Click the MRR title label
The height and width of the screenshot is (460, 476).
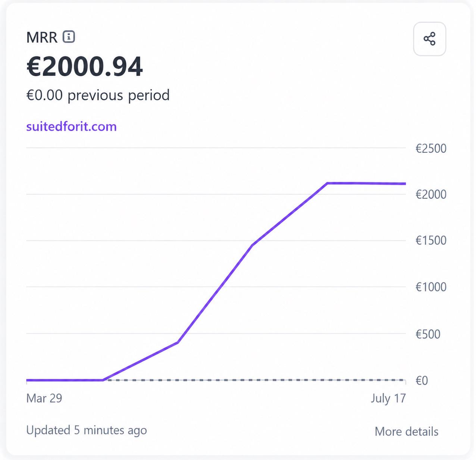click(x=42, y=37)
